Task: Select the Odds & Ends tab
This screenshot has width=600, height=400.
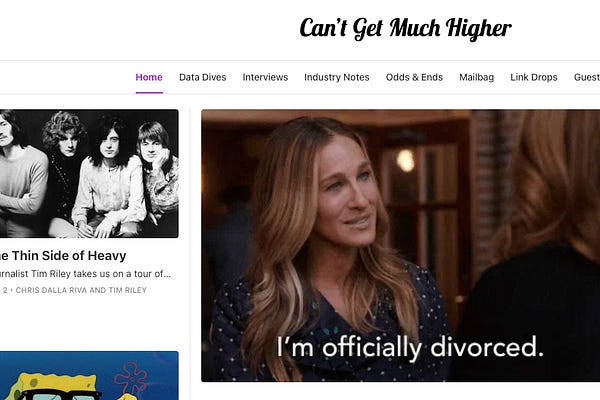Action: pos(414,77)
